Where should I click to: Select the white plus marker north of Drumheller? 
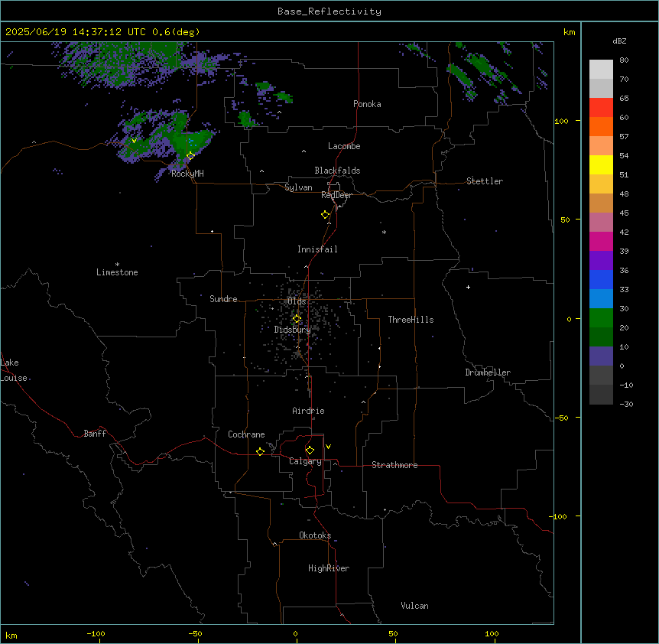468,287
